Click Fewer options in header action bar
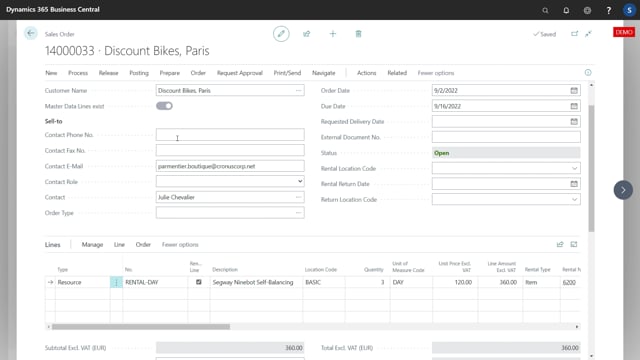 point(436,73)
